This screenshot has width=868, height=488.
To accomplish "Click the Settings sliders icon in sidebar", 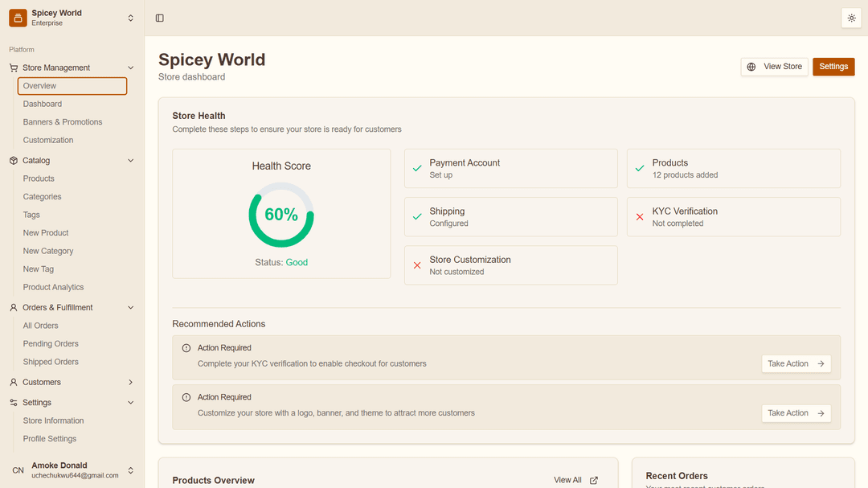I will 14,403.
